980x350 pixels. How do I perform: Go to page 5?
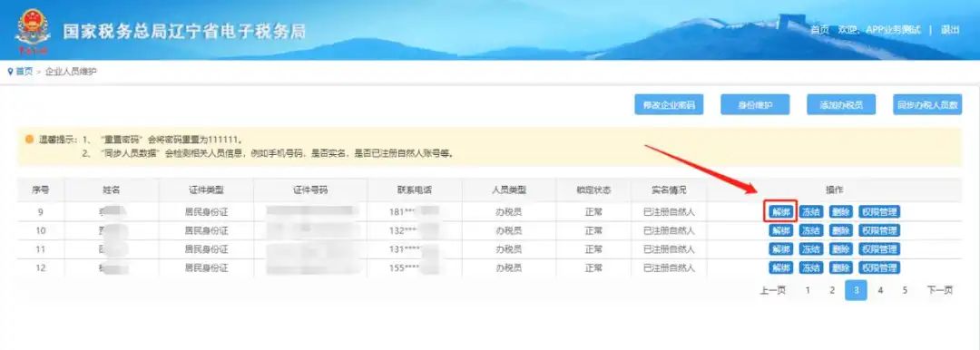click(905, 290)
